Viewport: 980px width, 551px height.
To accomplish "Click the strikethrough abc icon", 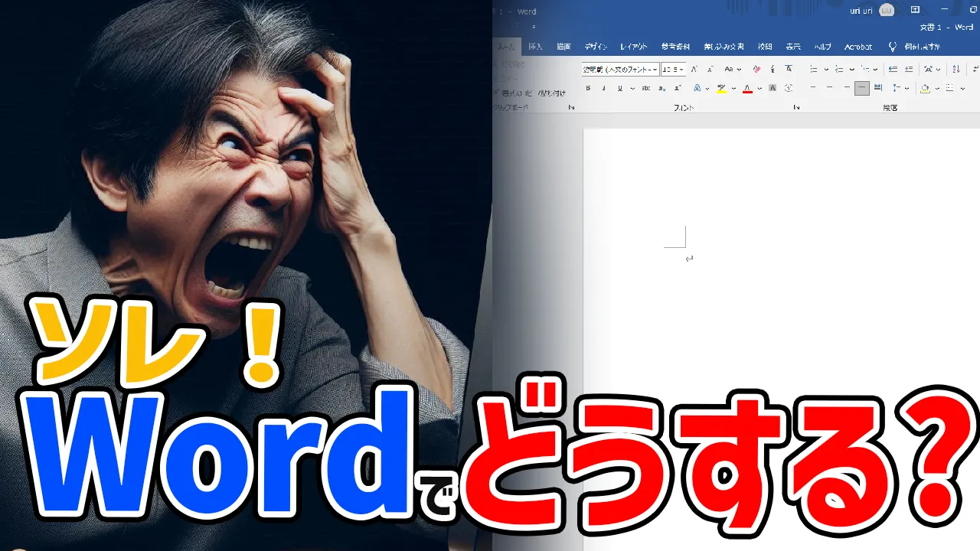I will (x=647, y=89).
